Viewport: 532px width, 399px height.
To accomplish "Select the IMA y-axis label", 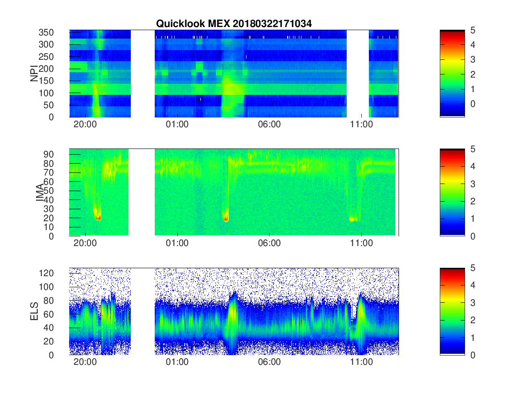I will coord(40,193).
